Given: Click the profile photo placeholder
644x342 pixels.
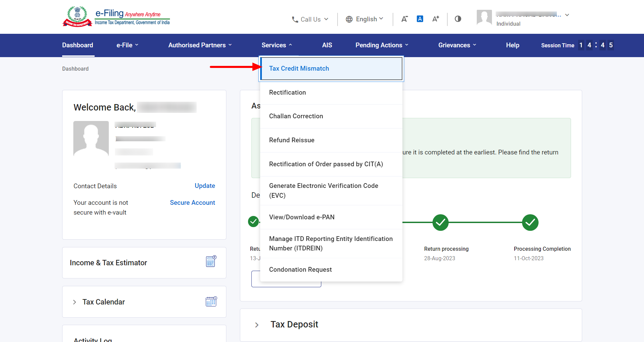Looking at the screenshot, I should (91, 139).
